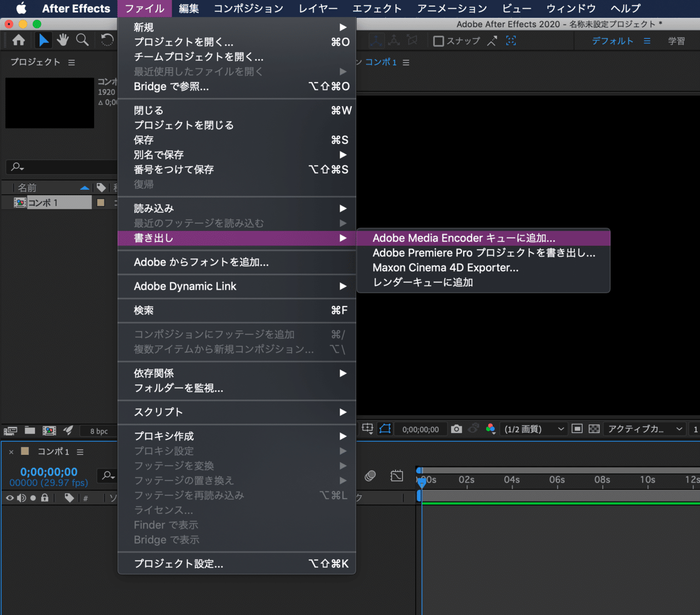
Task: Click the label tag icon in Project column header
Action: click(x=101, y=188)
